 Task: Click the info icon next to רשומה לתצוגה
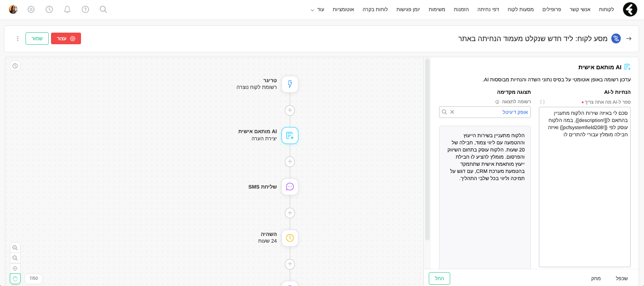coord(497,102)
